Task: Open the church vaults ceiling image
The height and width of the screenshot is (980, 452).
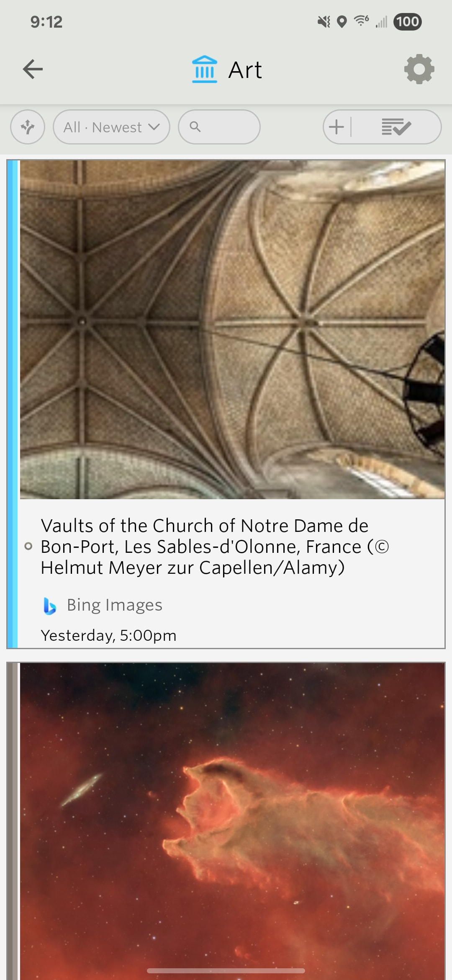Action: tap(232, 330)
